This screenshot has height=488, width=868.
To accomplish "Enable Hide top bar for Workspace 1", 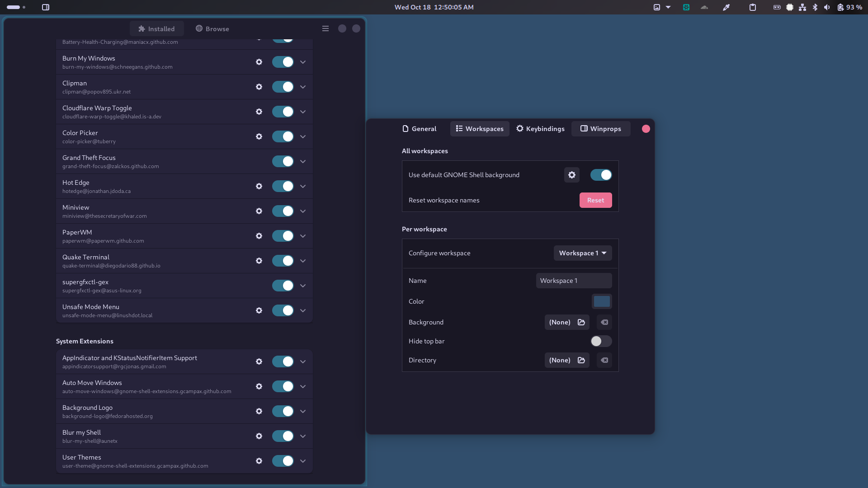I will point(601,341).
